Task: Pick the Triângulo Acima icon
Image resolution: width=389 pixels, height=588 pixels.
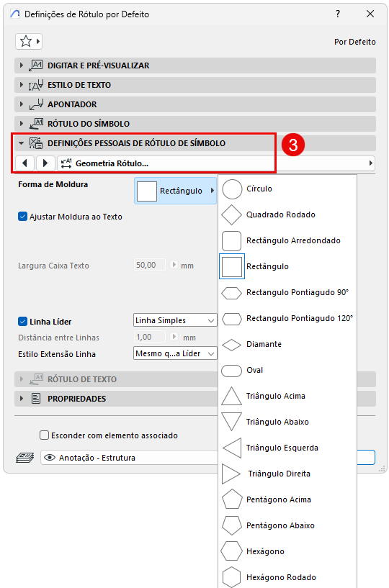Action: pos(232,396)
